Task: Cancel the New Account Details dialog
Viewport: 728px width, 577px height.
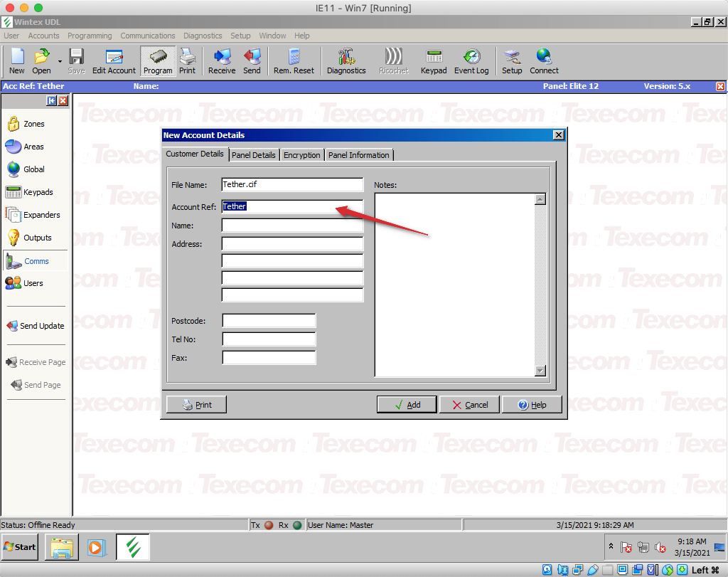Action: click(x=469, y=404)
